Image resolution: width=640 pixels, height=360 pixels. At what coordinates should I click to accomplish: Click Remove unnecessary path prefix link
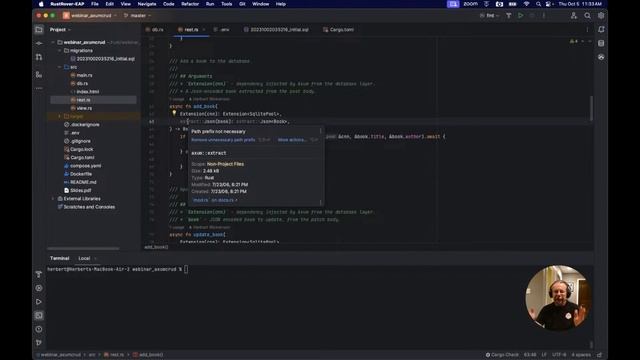pos(223,140)
